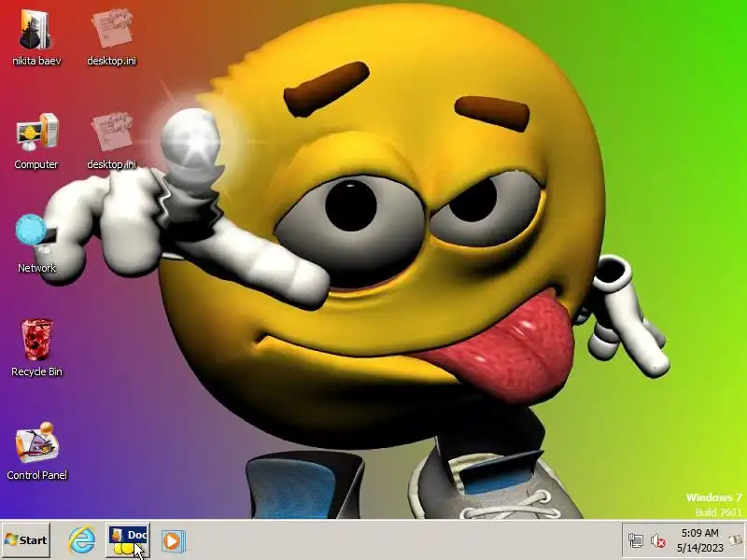Open the Start menu
Viewport: 747px width, 560px height.
coord(26,540)
